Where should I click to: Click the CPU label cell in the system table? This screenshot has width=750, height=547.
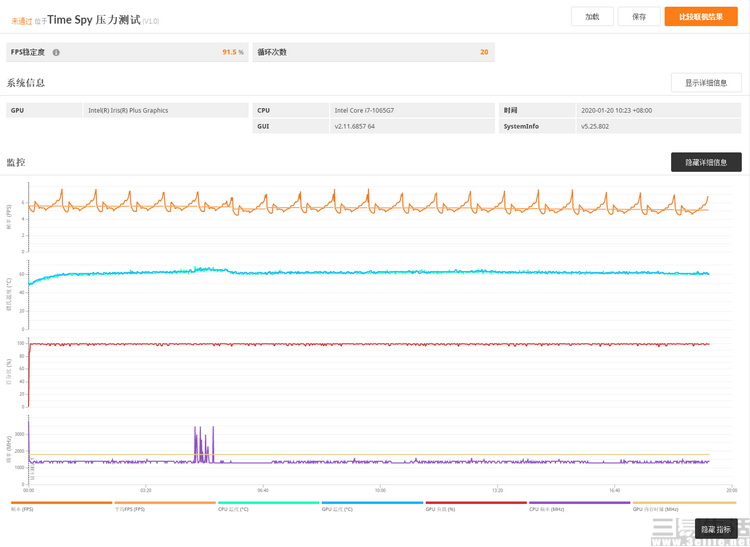coord(290,110)
